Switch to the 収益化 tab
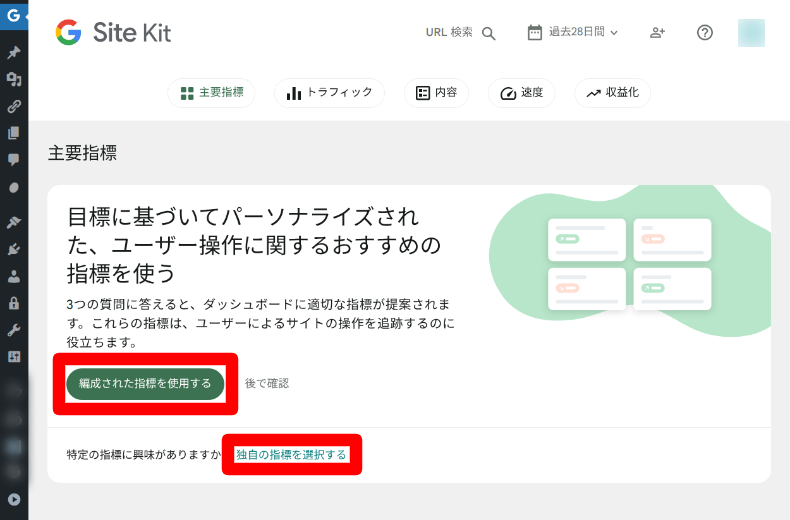This screenshot has width=790, height=520. [613, 93]
